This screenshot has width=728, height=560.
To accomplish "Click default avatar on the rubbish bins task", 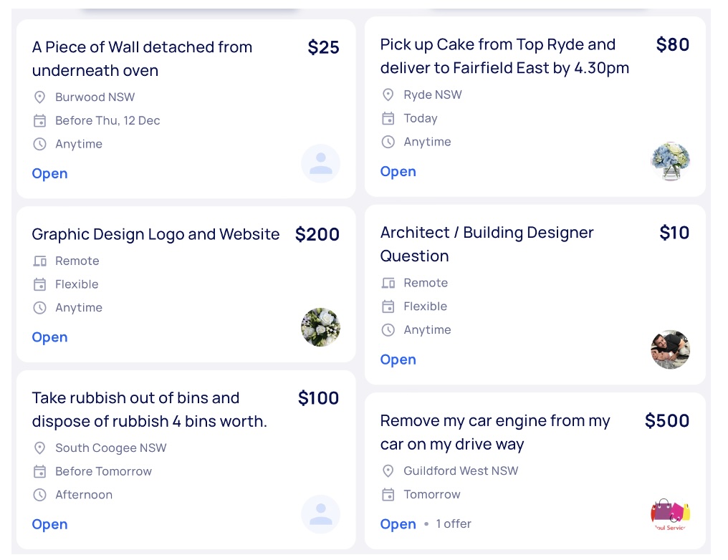I will click(320, 514).
